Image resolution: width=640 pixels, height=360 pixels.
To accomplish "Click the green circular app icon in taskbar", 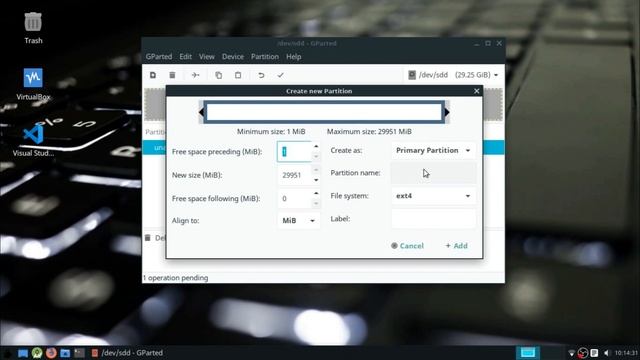I will (x=37, y=353).
